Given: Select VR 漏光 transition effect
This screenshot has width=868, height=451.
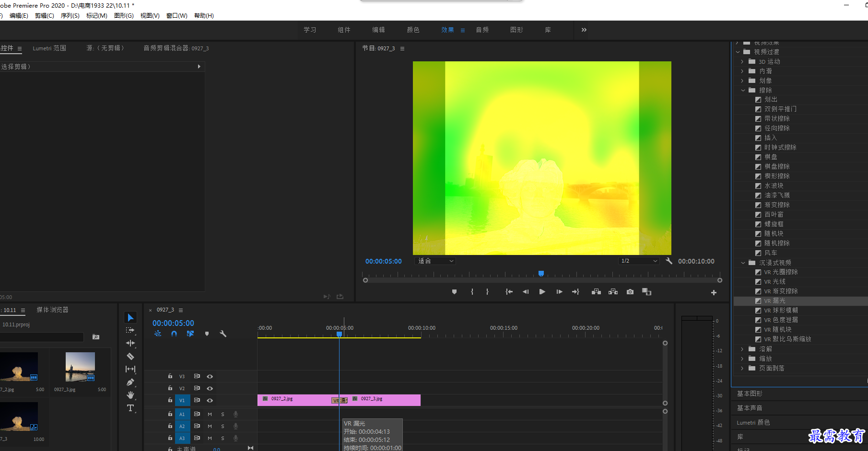Looking at the screenshot, I should pos(774,301).
